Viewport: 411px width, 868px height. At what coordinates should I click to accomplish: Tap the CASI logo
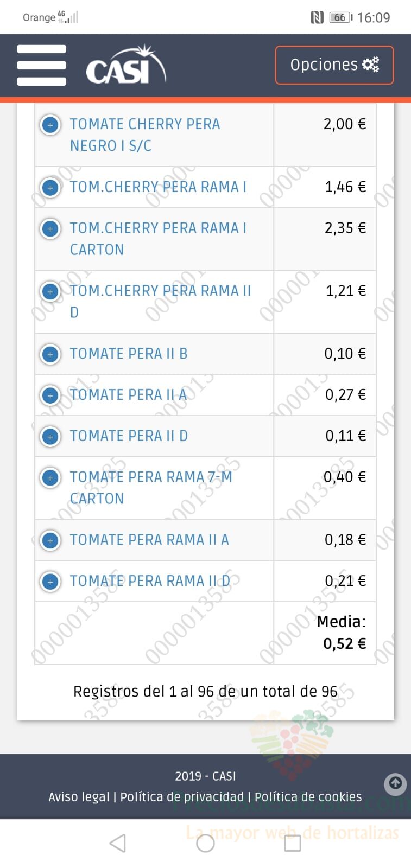[126, 66]
